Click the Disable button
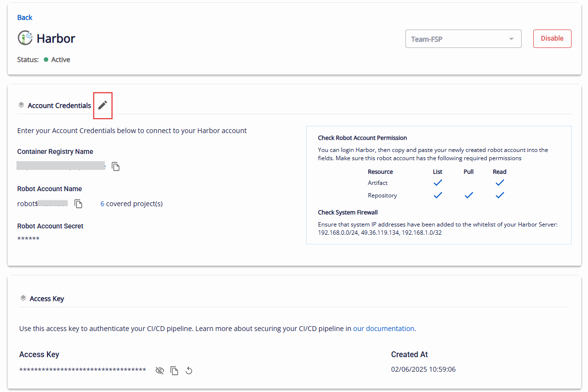 552,39
